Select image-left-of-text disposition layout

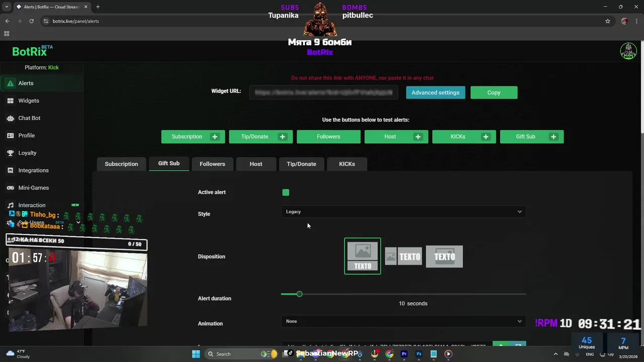click(x=404, y=256)
